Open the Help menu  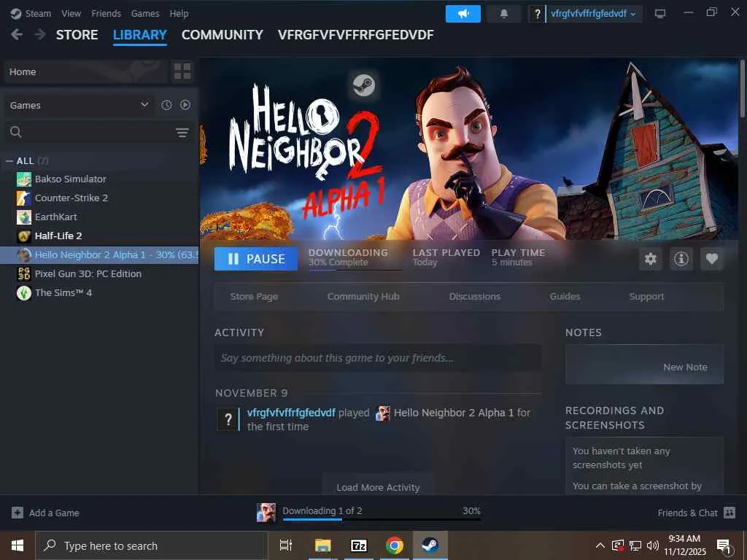(x=179, y=13)
